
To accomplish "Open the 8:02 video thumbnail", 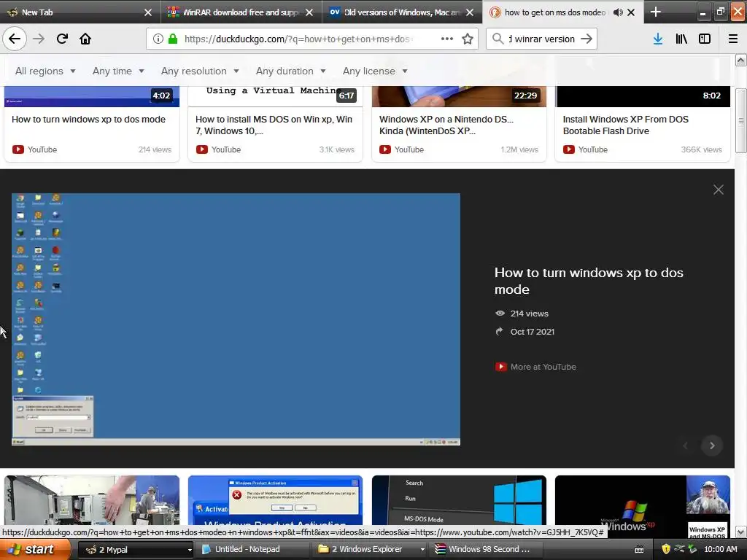I will click(x=643, y=96).
